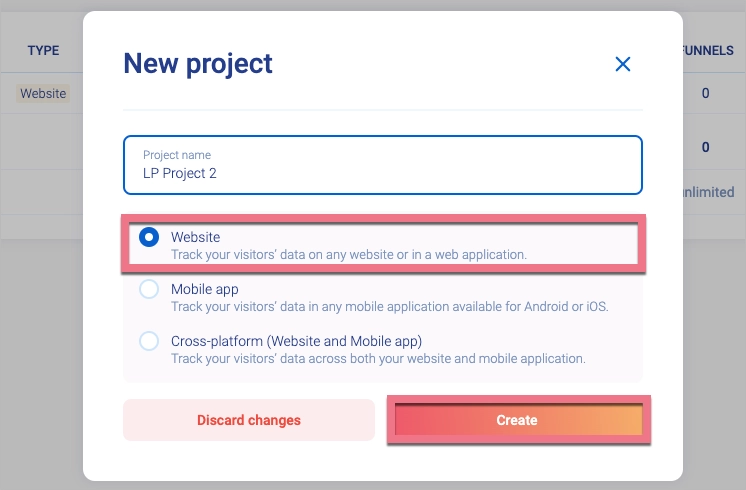Screen dimensions: 746x490
Task: Click the website or web application description
Action: [x=348, y=255]
